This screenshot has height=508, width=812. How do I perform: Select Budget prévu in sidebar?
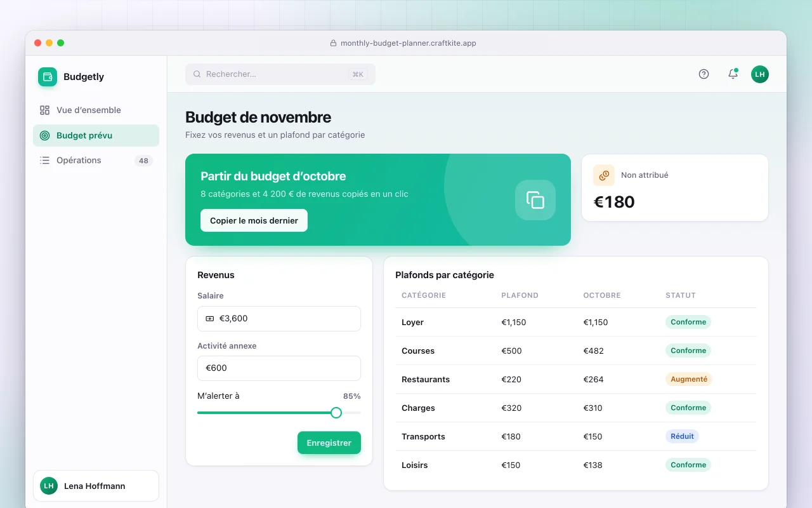click(x=96, y=135)
